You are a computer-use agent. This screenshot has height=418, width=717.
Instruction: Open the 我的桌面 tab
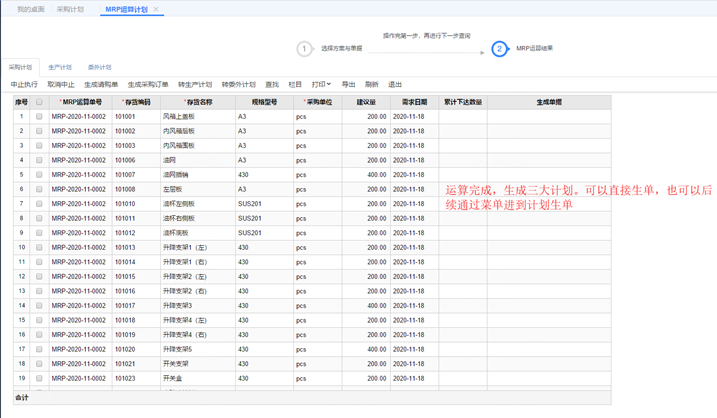tap(31, 9)
